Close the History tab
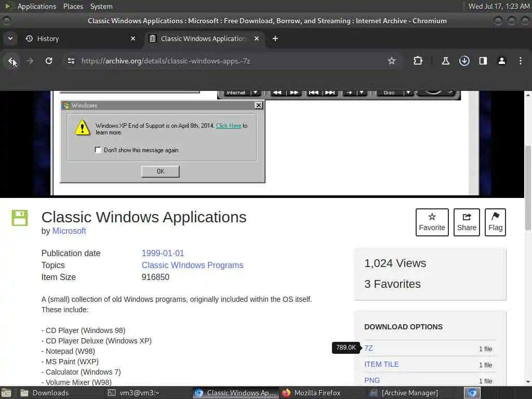 point(133,38)
